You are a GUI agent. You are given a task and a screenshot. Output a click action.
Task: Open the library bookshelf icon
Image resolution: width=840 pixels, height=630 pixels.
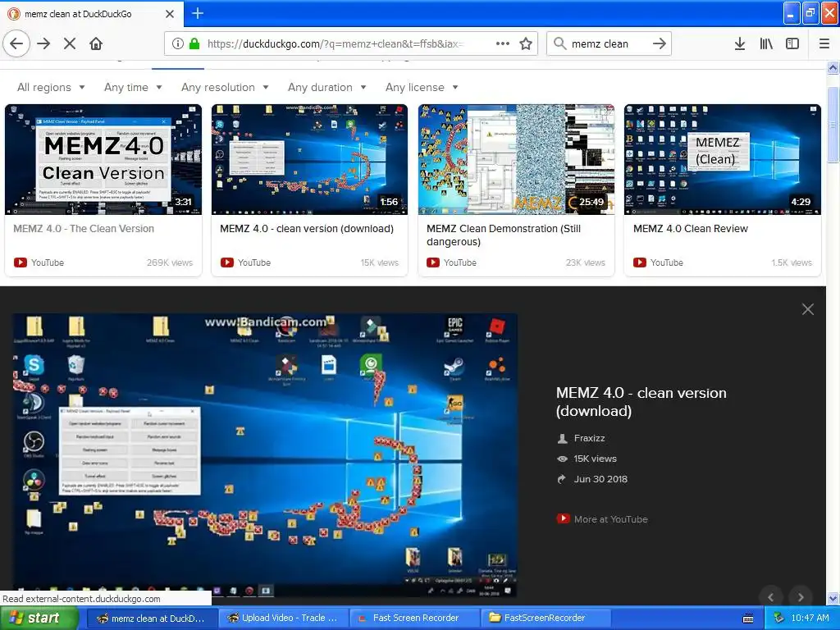click(766, 43)
